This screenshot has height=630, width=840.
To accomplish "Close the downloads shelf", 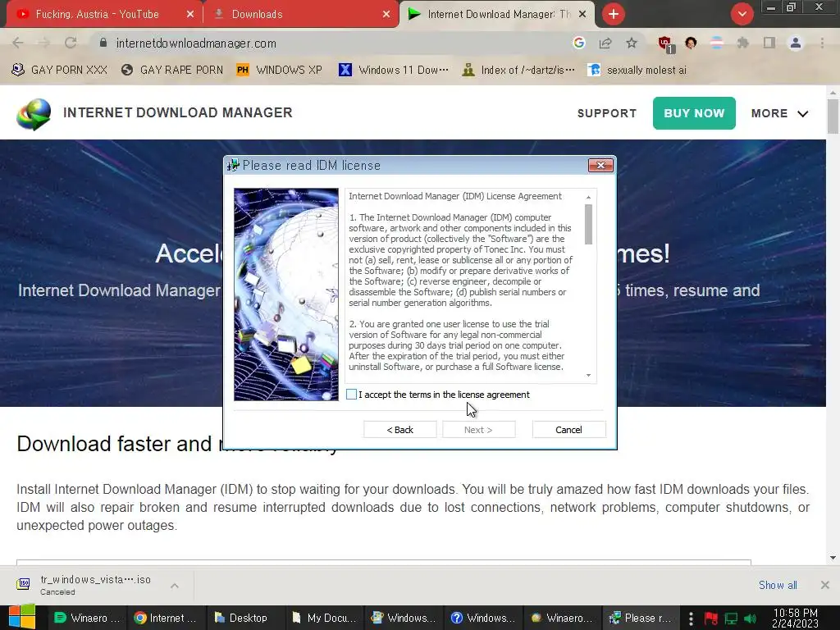I will (825, 585).
